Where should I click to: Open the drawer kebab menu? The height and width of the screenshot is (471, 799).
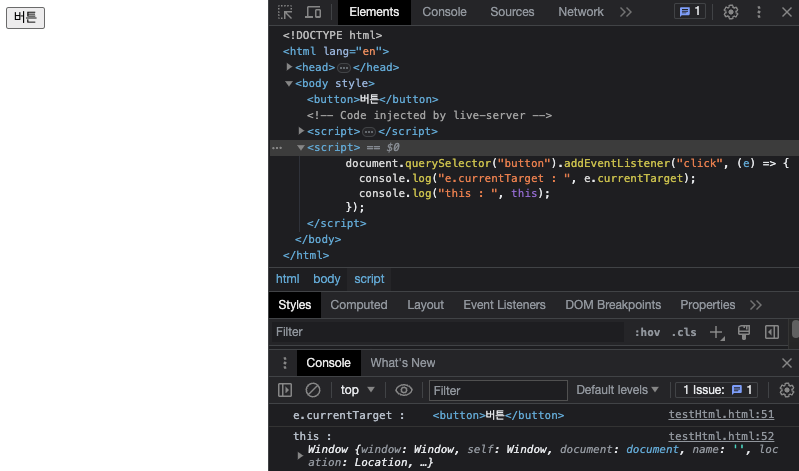(x=285, y=363)
